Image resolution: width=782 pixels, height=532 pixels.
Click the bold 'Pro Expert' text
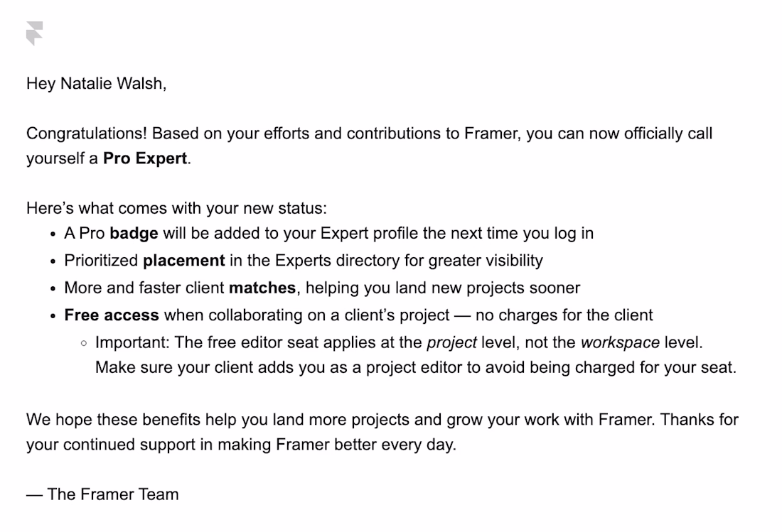point(145,158)
